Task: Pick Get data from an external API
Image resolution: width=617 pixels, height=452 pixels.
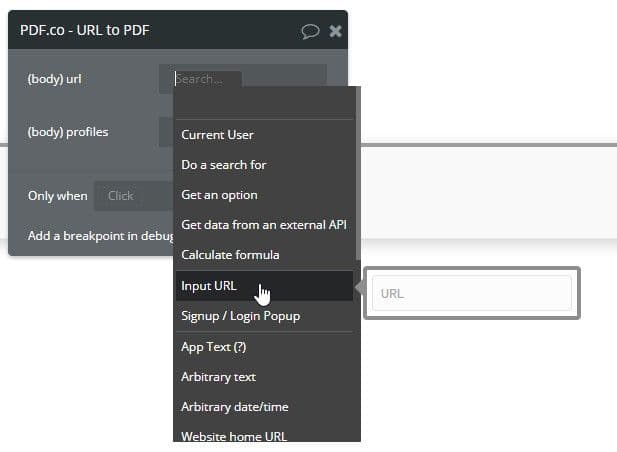Action: (263, 225)
